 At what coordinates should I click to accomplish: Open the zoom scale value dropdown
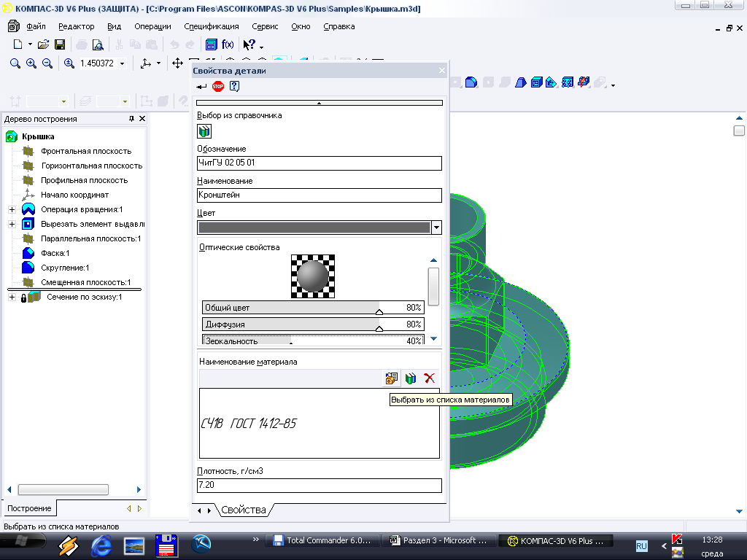[x=123, y=63]
